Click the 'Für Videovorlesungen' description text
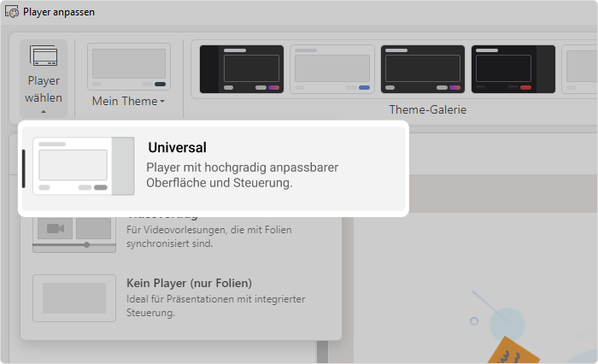Screen dimensions: 598x364 [x=209, y=237]
